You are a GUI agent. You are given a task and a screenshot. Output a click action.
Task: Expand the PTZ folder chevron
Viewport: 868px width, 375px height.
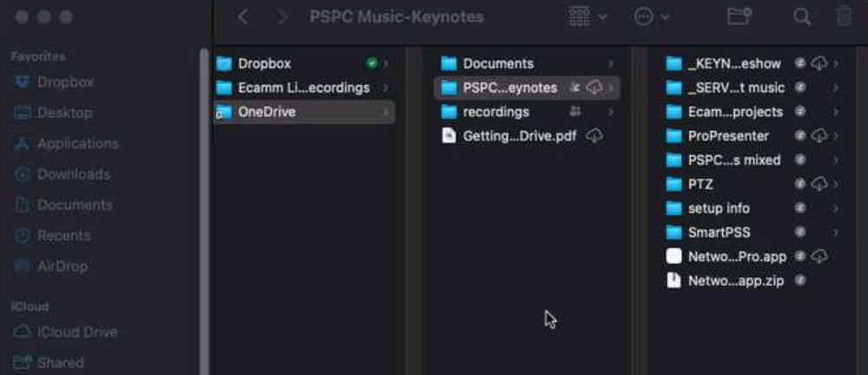point(835,184)
